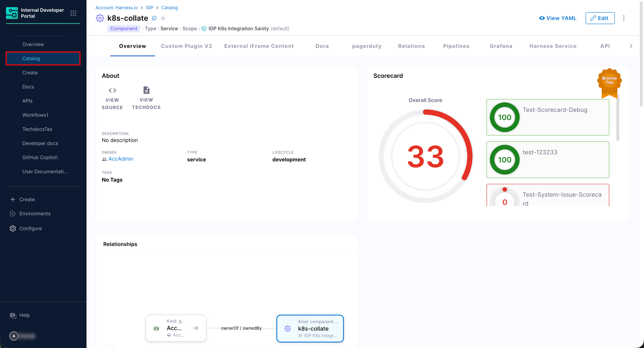644x348 pixels.
Task: Open View TechDocs document icon
Action: [146, 90]
